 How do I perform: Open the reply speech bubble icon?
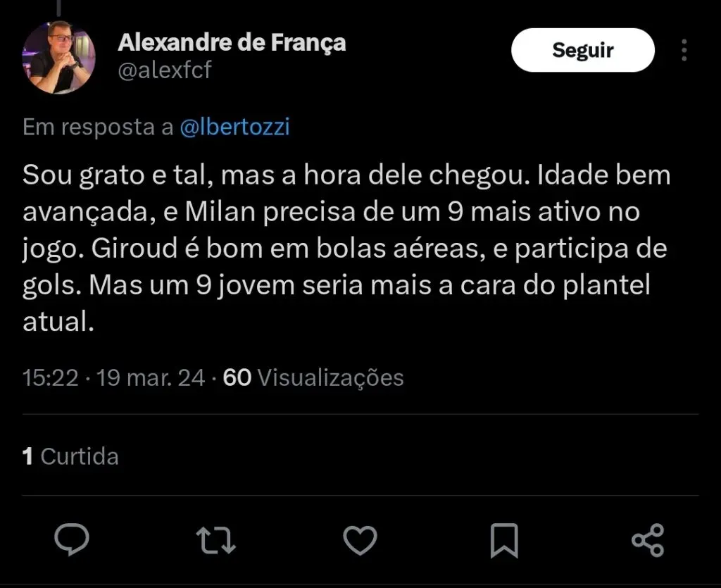pos(72,540)
